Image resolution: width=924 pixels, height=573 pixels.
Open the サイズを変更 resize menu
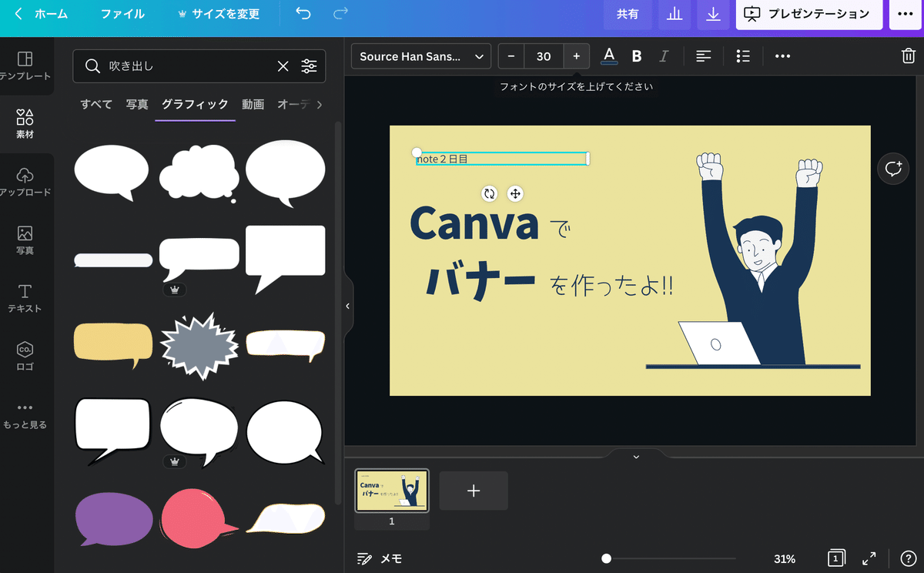click(219, 14)
